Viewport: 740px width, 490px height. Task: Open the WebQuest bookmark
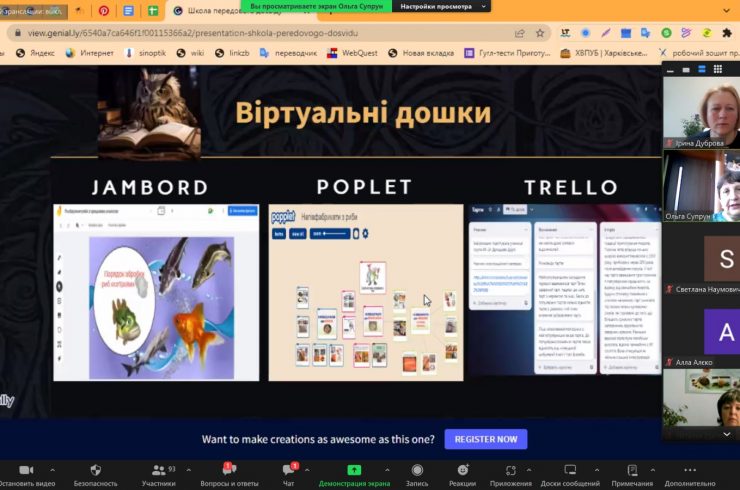point(353,53)
